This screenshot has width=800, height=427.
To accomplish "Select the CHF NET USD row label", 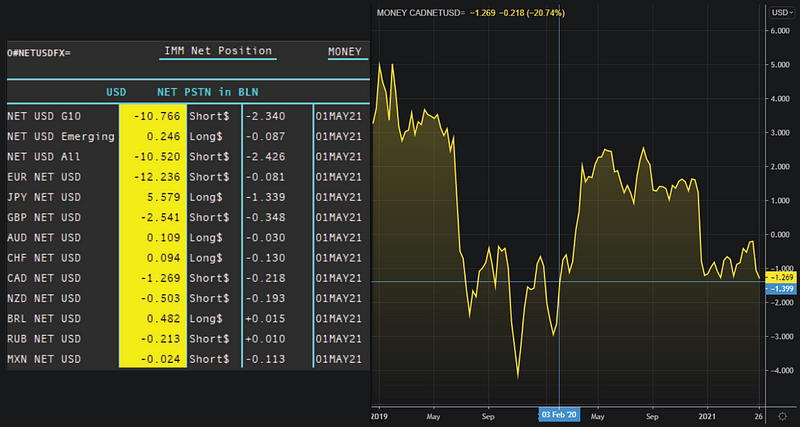I will (x=44, y=258).
